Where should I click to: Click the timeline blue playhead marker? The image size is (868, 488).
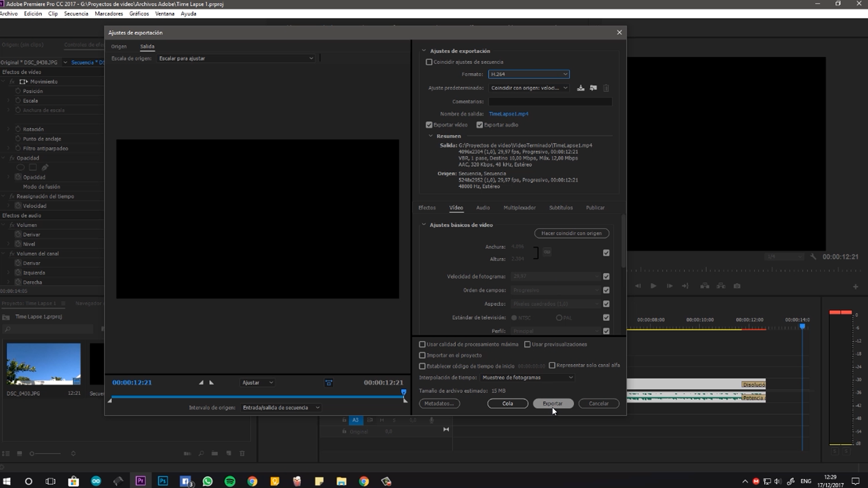coord(802,326)
